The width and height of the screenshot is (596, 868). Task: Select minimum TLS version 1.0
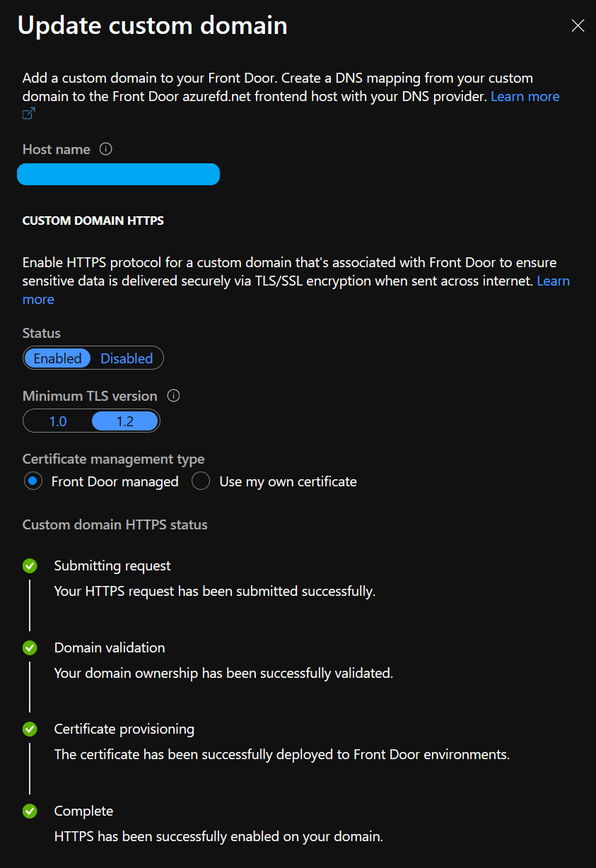coord(58,421)
